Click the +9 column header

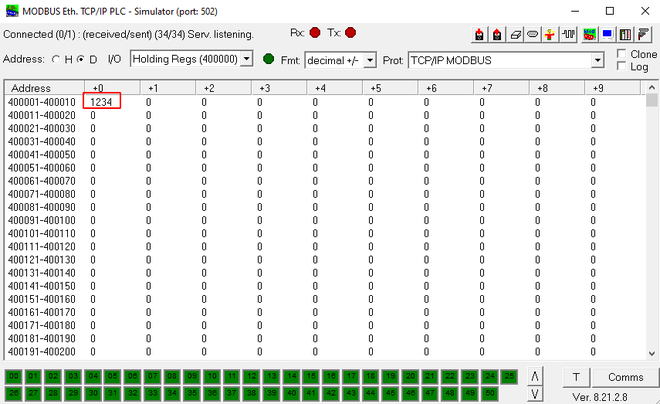612,88
